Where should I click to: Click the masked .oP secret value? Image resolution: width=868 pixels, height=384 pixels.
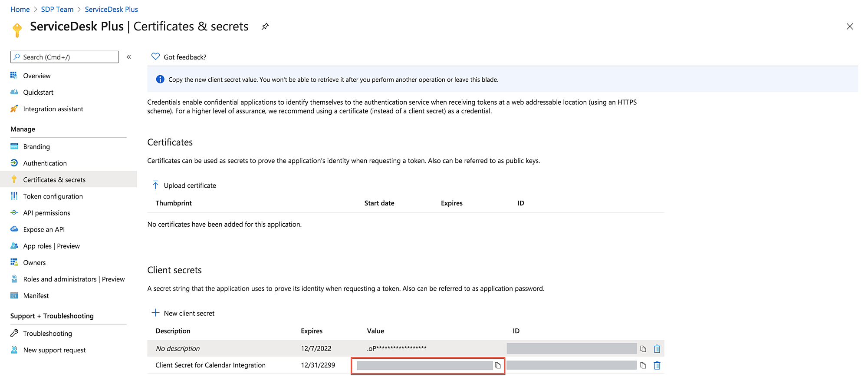397,348
